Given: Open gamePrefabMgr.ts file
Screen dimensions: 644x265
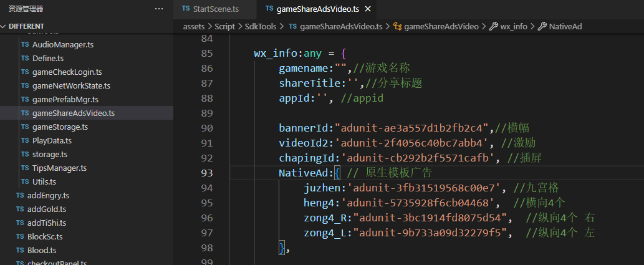Looking at the screenshot, I should (x=65, y=99).
